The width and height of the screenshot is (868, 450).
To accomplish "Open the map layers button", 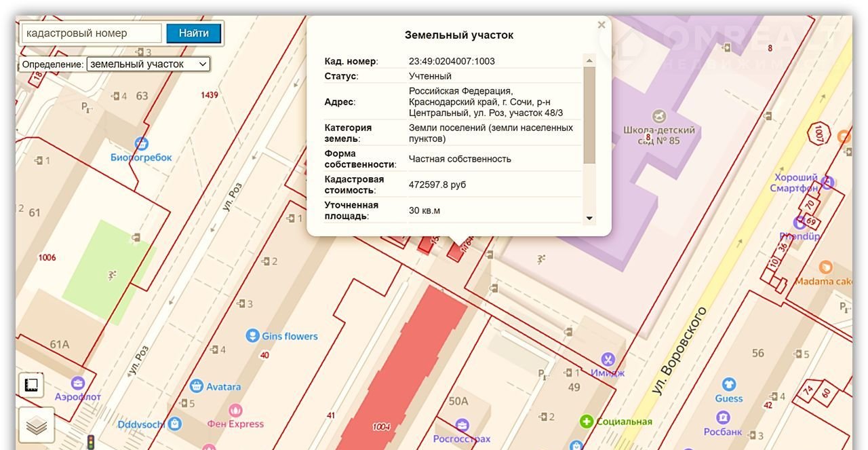I will (x=37, y=426).
